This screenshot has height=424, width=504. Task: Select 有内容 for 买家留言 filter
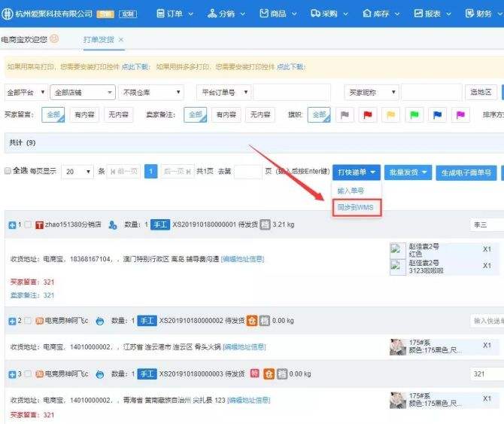(x=84, y=114)
